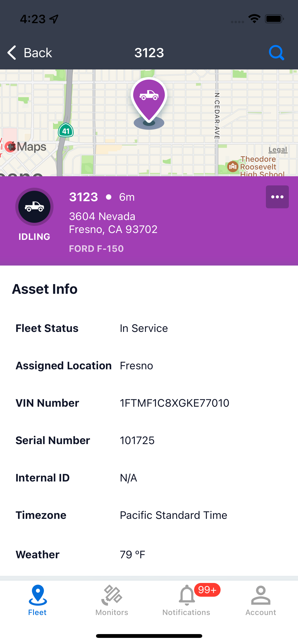
Task: Tap the Theodore Roosevelt High School marker
Action: click(x=233, y=167)
